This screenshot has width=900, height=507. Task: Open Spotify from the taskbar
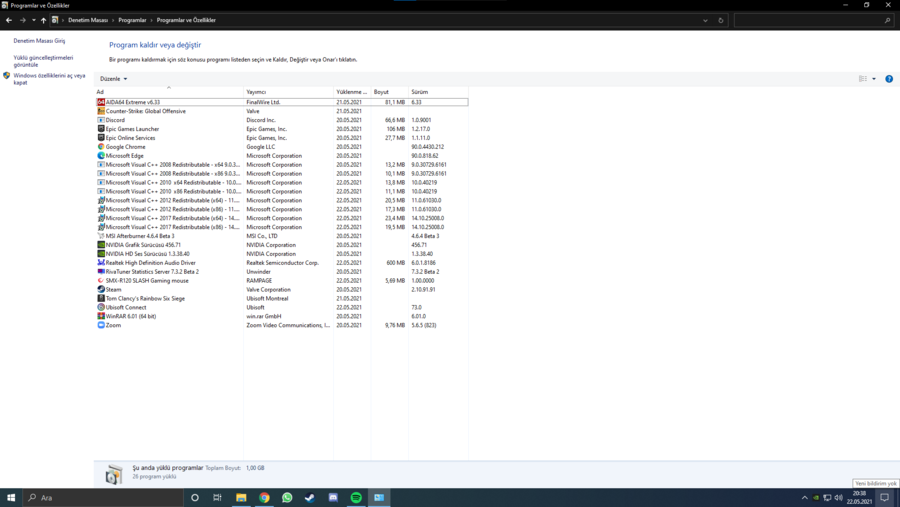pos(356,498)
